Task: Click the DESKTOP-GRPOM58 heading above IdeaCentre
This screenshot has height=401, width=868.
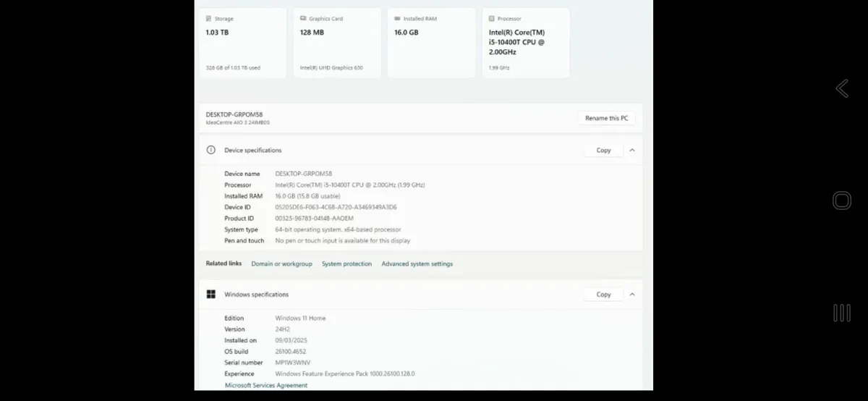Action: (234, 114)
